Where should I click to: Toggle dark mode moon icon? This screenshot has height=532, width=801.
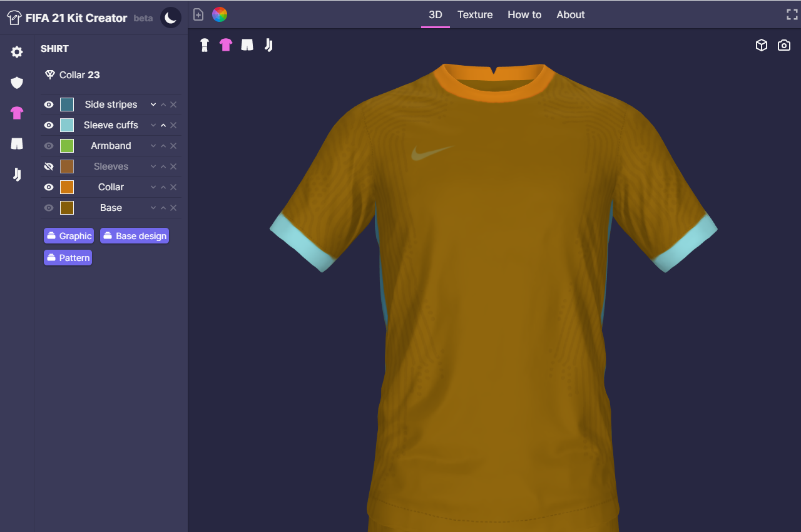point(171,18)
